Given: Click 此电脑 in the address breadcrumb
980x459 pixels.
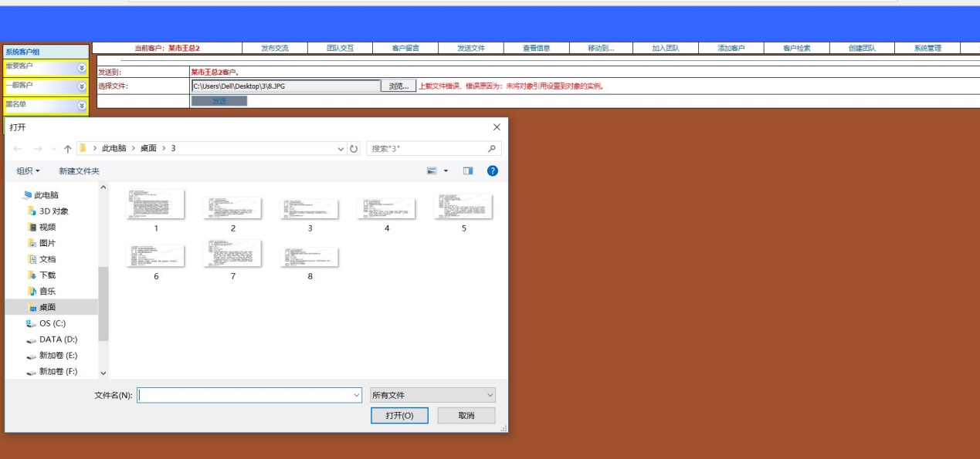Looking at the screenshot, I should tap(114, 148).
